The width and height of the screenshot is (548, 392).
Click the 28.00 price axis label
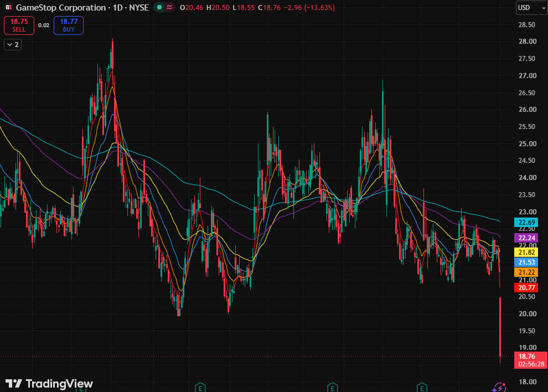(528, 42)
